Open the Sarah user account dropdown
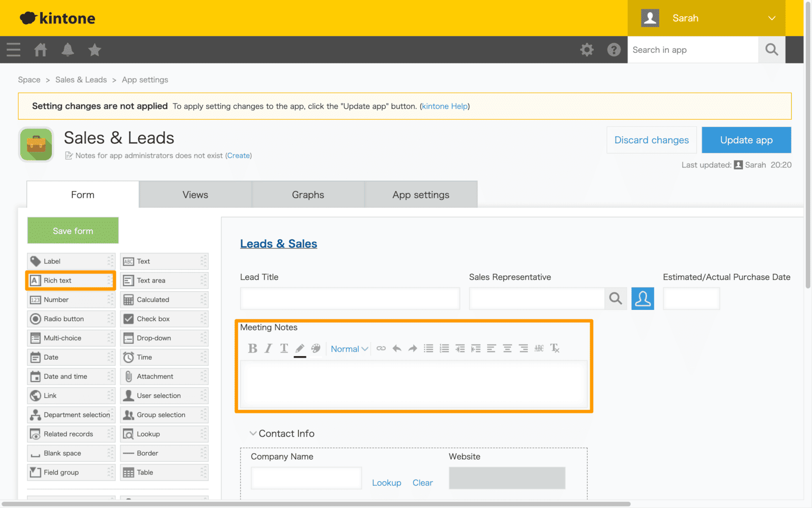 [x=706, y=18]
